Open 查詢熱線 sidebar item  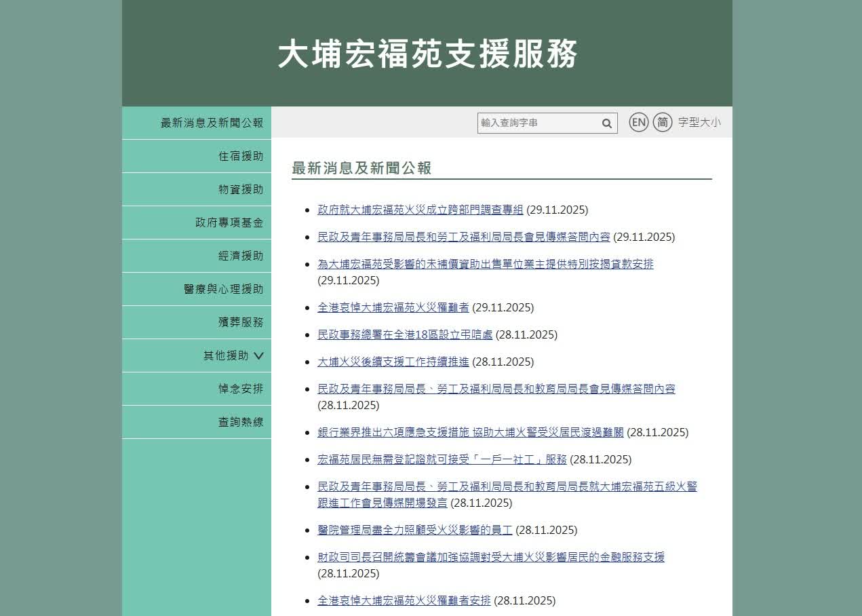pyautogui.click(x=240, y=422)
